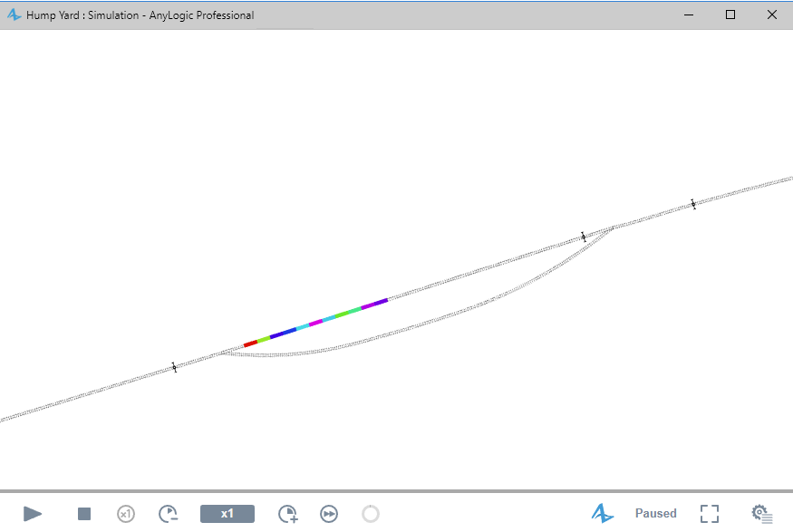Toggle virtual time (fast-forward) mode
This screenshot has height=532, width=793.
[329, 514]
